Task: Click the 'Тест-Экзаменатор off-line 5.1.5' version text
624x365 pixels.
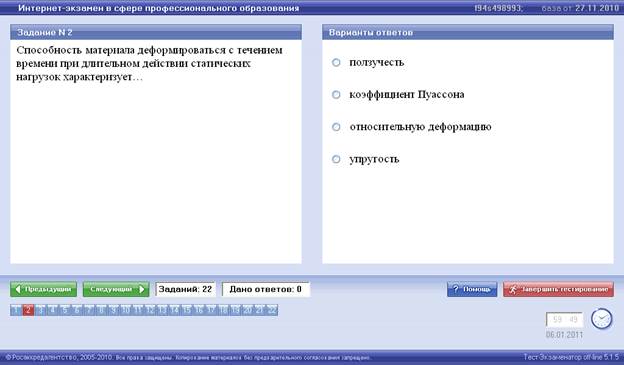Action: pos(571,357)
